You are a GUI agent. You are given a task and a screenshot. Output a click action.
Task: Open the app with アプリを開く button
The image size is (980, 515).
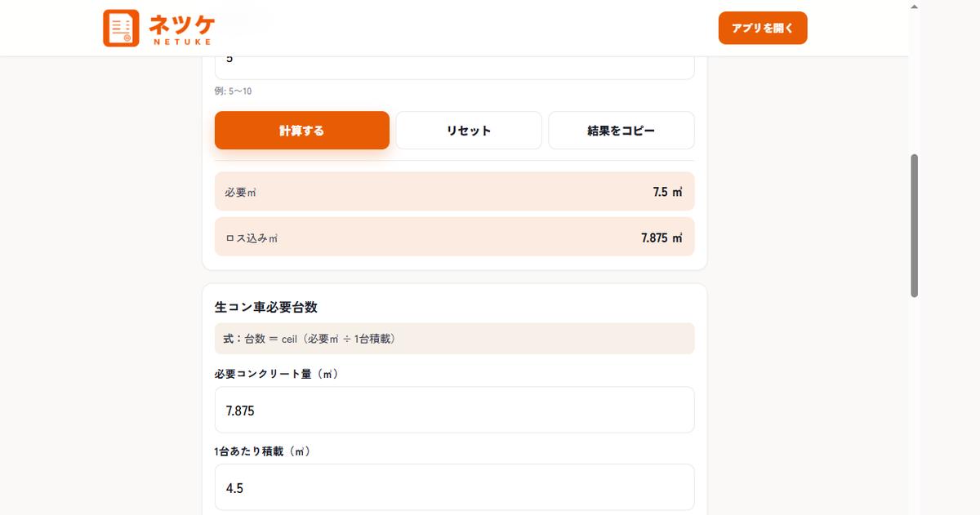[763, 28]
